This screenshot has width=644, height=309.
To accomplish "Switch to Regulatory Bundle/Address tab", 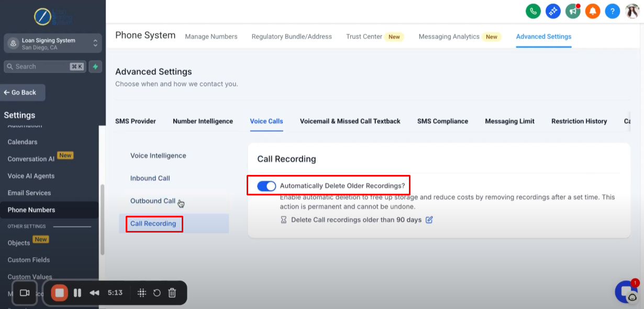I will (x=292, y=37).
